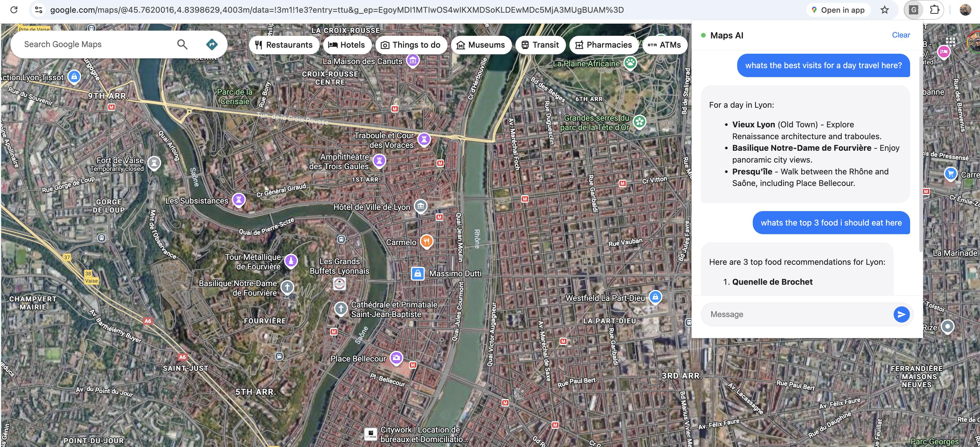Filter map by Restaurants
980x447 pixels.
click(x=284, y=45)
